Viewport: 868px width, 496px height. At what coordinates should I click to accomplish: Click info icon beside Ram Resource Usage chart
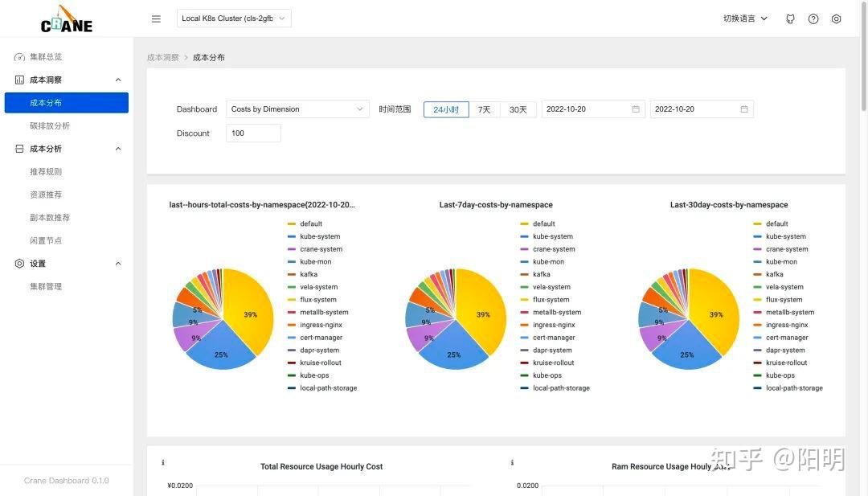click(512, 462)
